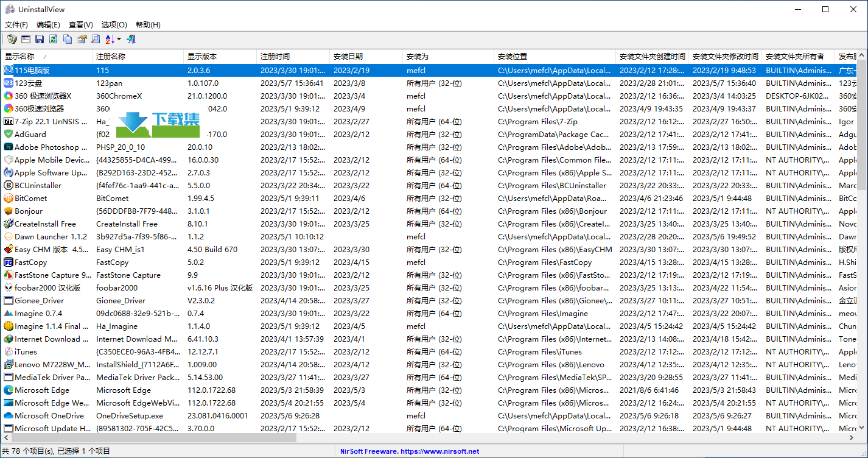Click the Internet Download Manager row icon
Image resolution: width=868 pixels, height=458 pixels.
click(9, 339)
